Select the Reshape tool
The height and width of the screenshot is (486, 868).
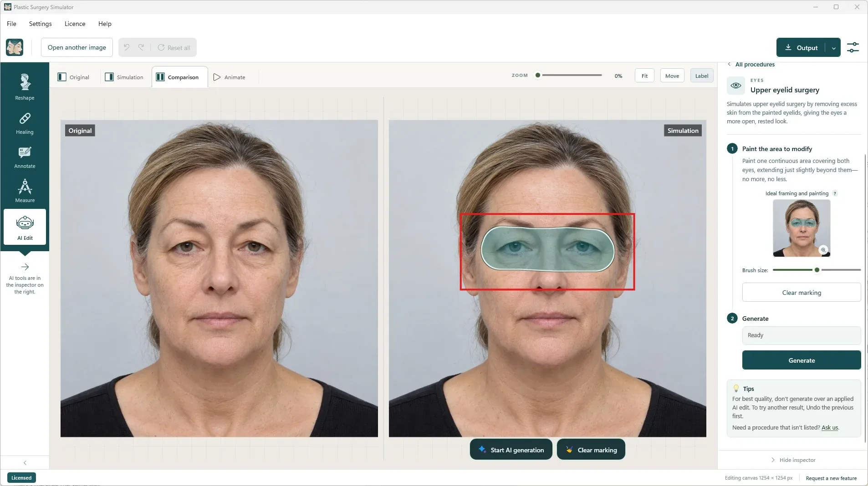coord(25,87)
